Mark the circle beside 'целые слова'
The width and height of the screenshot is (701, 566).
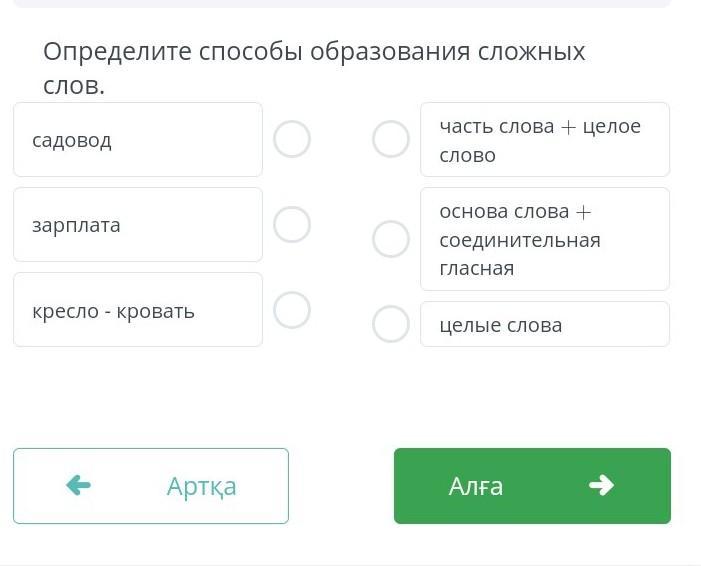coord(391,324)
